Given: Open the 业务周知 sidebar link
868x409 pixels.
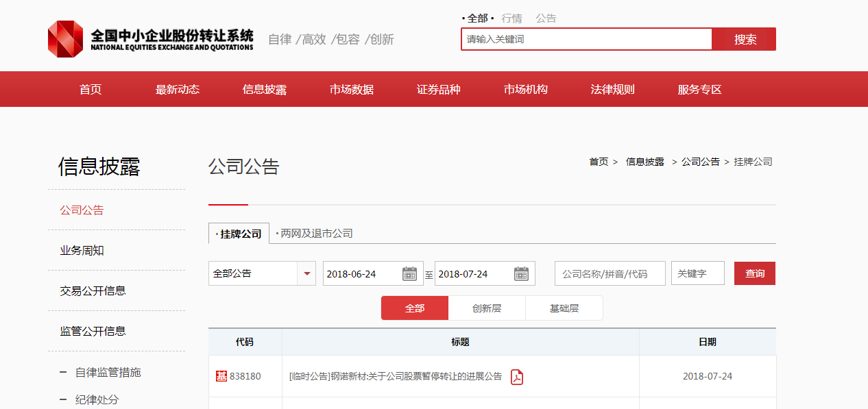Looking at the screenshot, I should pyautogui.click(x=82, y=251).
